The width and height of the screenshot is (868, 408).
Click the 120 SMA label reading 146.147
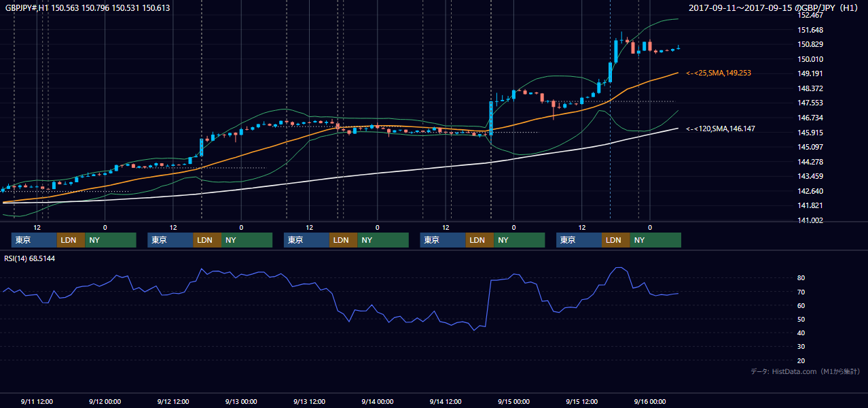(x=720, y=129)
